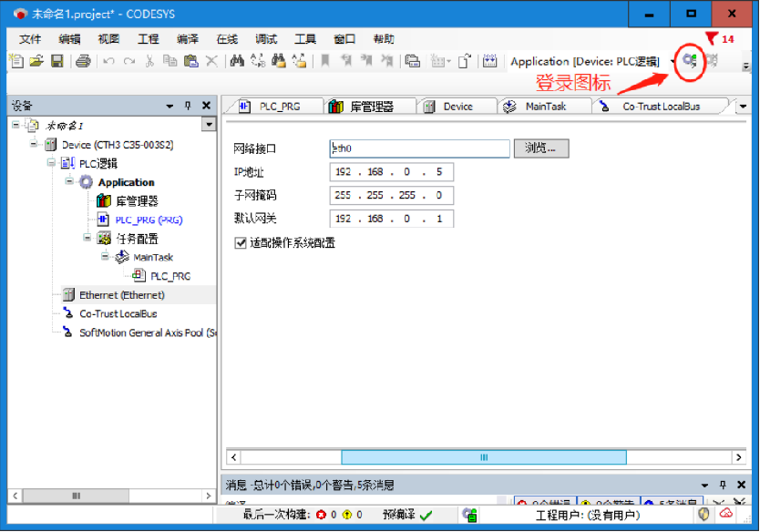The width and height of the screenshot is (760, 532).
Task: Collapse the PLC逻辑 tree node
Action: [x=51, y=162]
